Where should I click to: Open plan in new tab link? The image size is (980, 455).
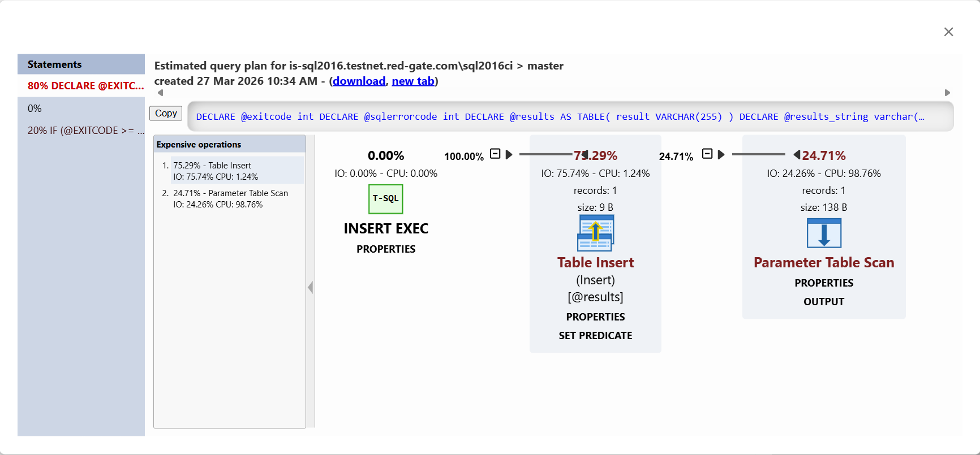[x=412, y=81]
